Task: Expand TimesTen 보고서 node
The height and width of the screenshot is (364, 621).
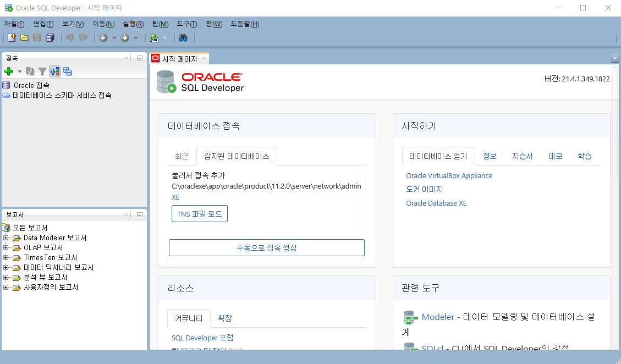Action: [x=6, y=257]
